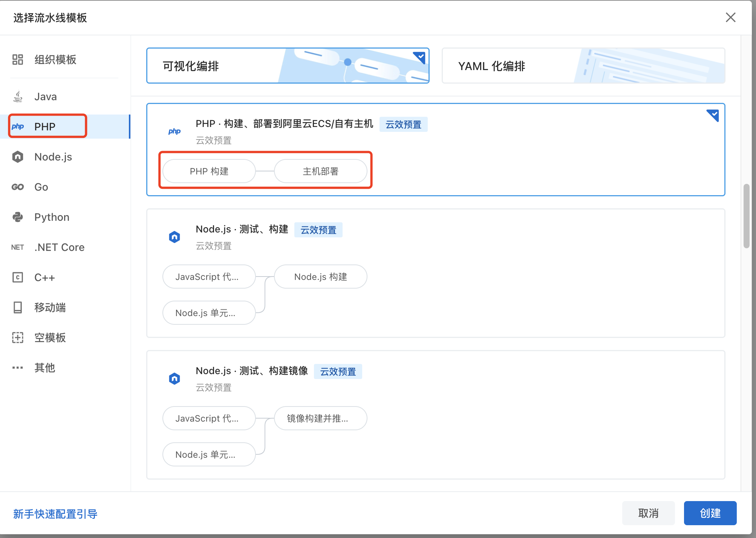
Task: Click checkmark on PHP template card
Action: point(713,115)
